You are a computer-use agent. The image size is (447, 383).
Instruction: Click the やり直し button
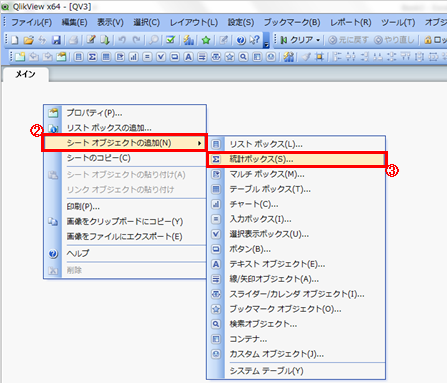(394, 40)
